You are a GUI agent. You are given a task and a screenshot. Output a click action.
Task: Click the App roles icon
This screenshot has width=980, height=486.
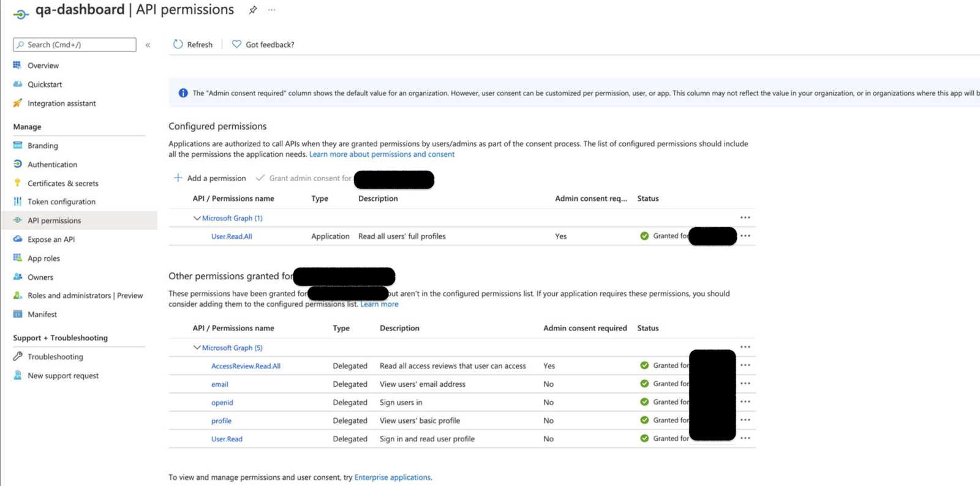click(x=17, y=258)
